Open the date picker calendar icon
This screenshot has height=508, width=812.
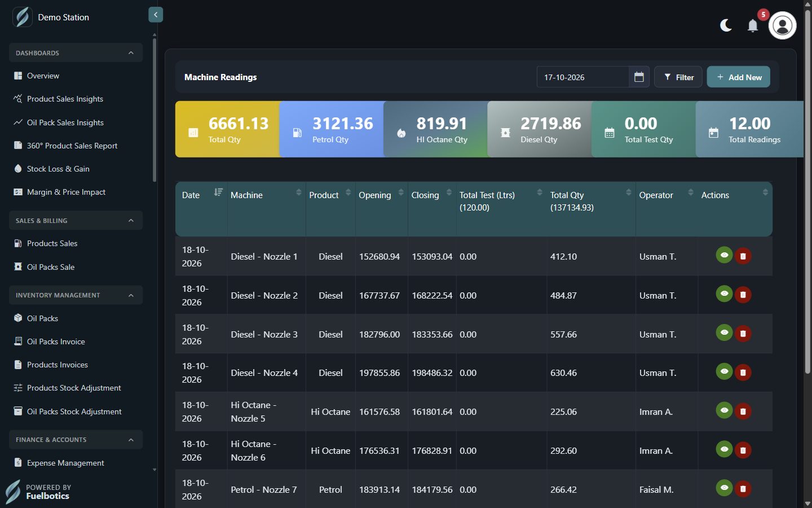coord(639,77)
